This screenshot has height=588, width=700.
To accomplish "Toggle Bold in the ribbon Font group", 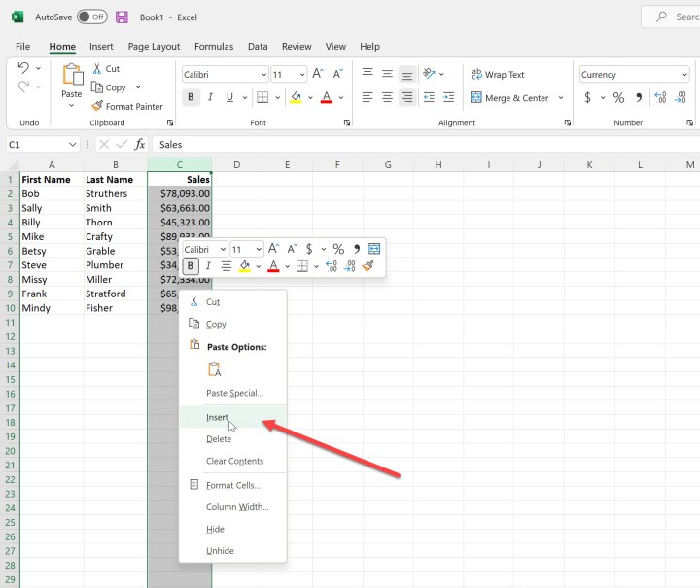I will click(192, 97).
